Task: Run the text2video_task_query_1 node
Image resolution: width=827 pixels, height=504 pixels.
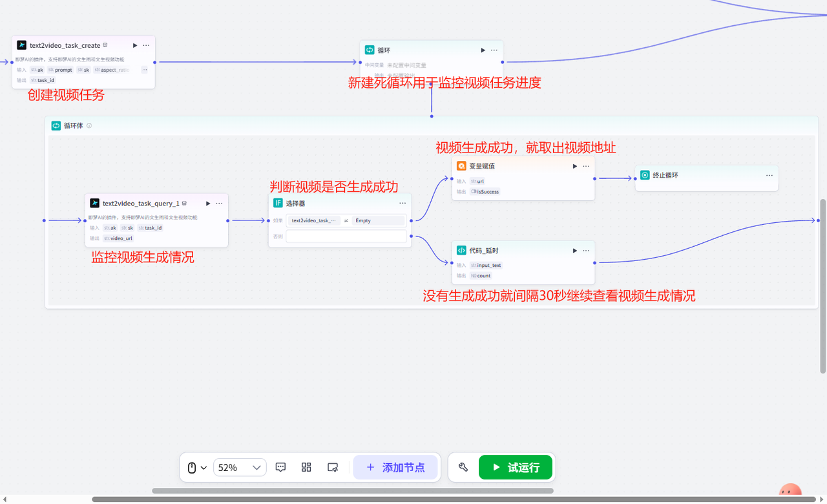Action: (208, 203)
